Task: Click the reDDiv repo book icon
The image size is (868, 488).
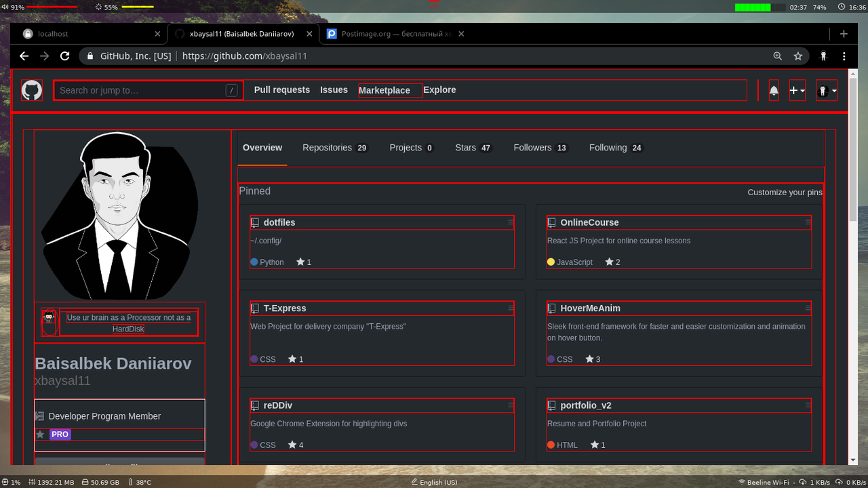Action: [255, 405]
